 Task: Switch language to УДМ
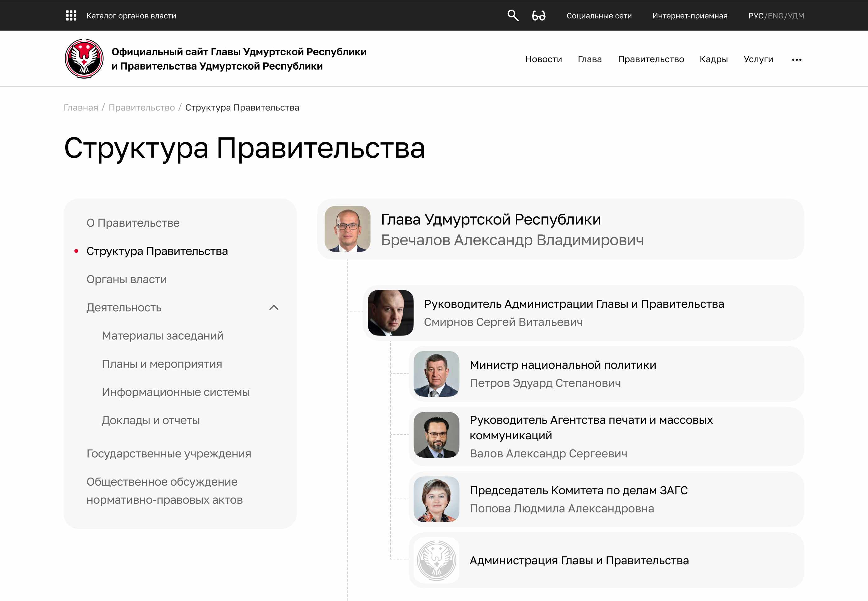pyautogui.click(x=796, y=16)
